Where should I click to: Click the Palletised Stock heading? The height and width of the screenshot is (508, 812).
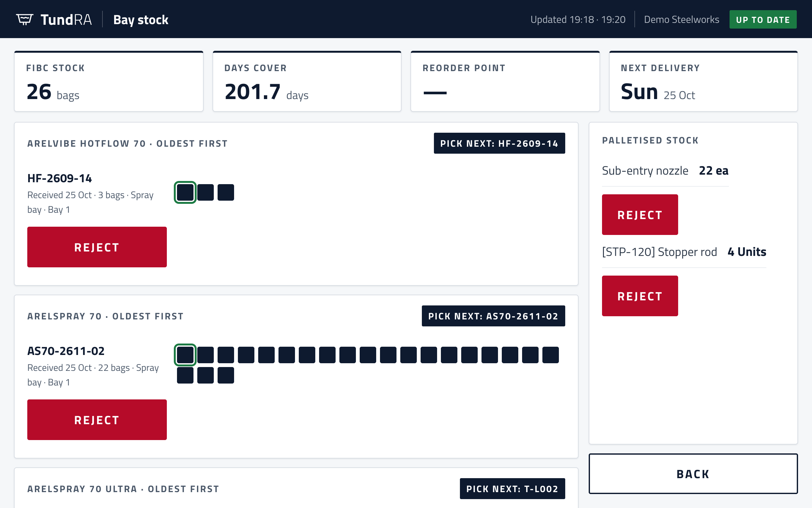[650, 140]
